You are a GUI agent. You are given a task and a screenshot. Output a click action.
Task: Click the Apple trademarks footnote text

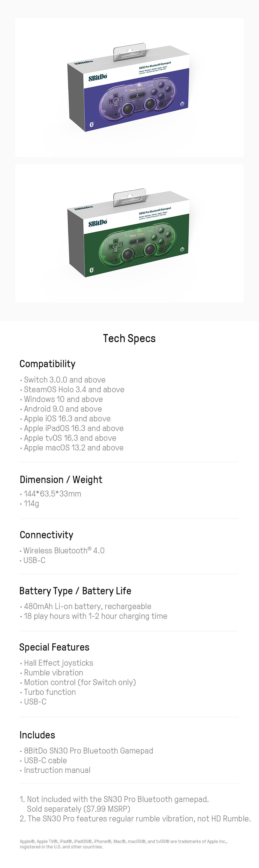pyautogui.click(x=124, y=844)
